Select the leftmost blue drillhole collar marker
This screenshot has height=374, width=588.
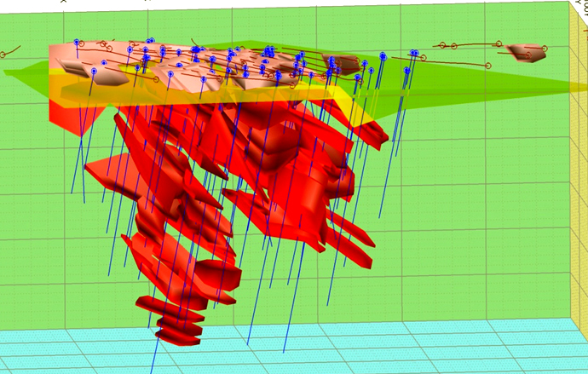coord(76,42)
